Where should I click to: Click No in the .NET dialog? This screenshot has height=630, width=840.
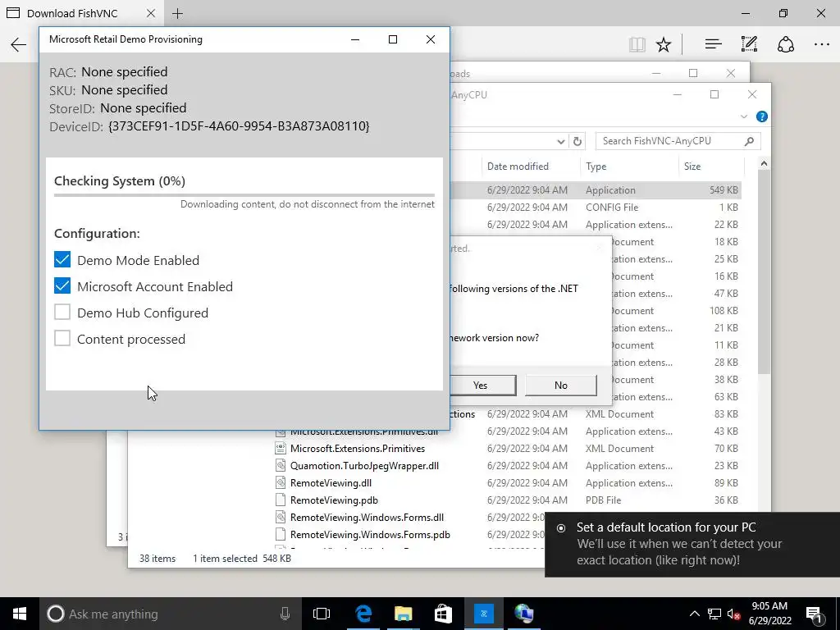point(561,386)
